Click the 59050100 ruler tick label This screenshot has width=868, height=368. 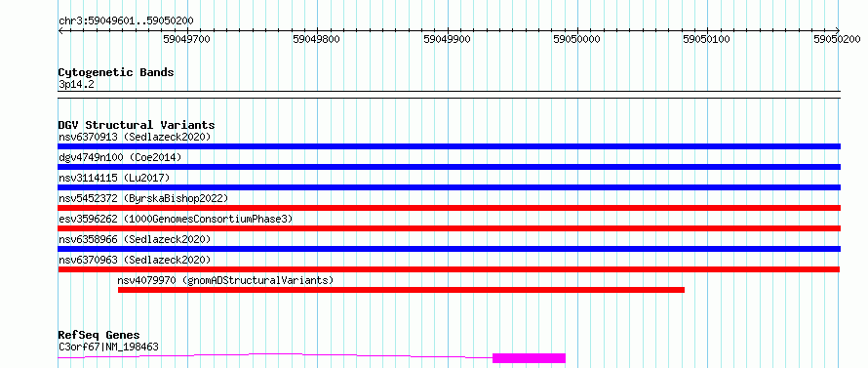[707, 39]
